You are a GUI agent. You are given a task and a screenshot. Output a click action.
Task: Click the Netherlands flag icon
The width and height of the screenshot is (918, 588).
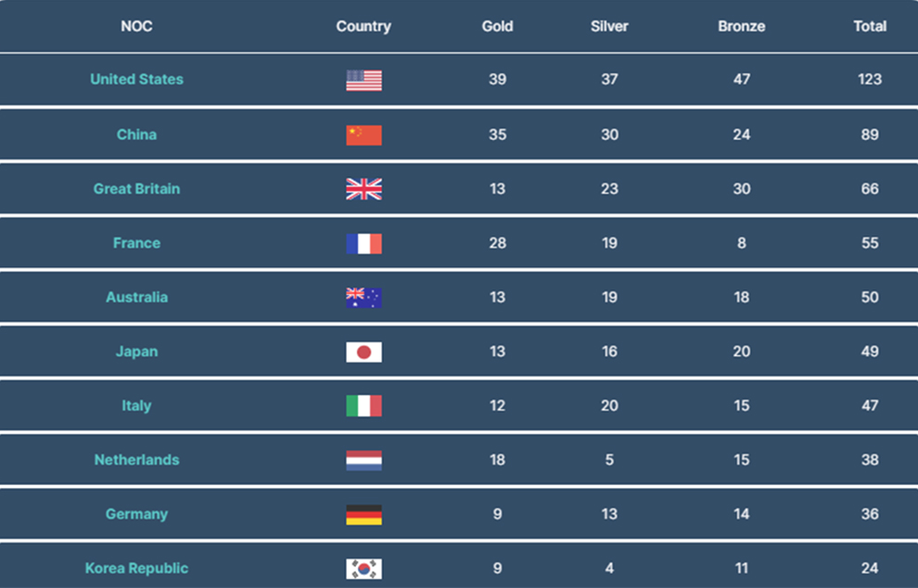pyautogui.click(x=363, y=461)
